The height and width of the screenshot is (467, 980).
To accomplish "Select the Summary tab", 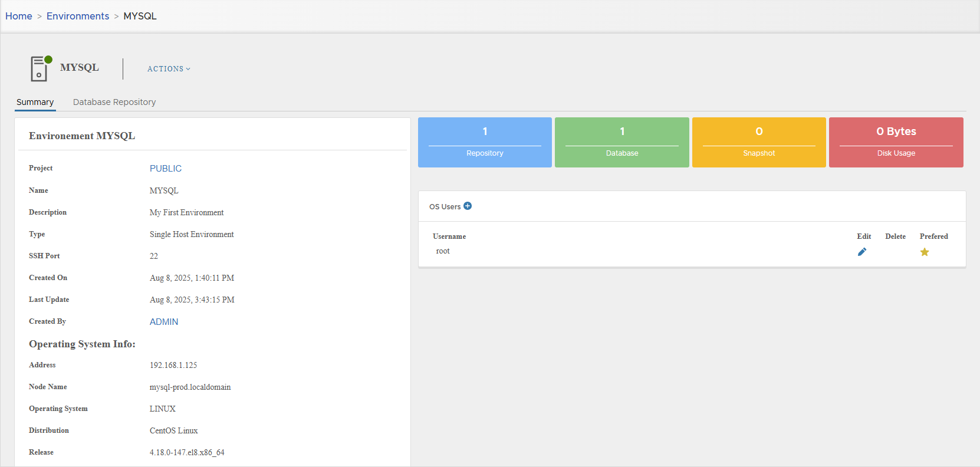I will [x=35, y=102].
